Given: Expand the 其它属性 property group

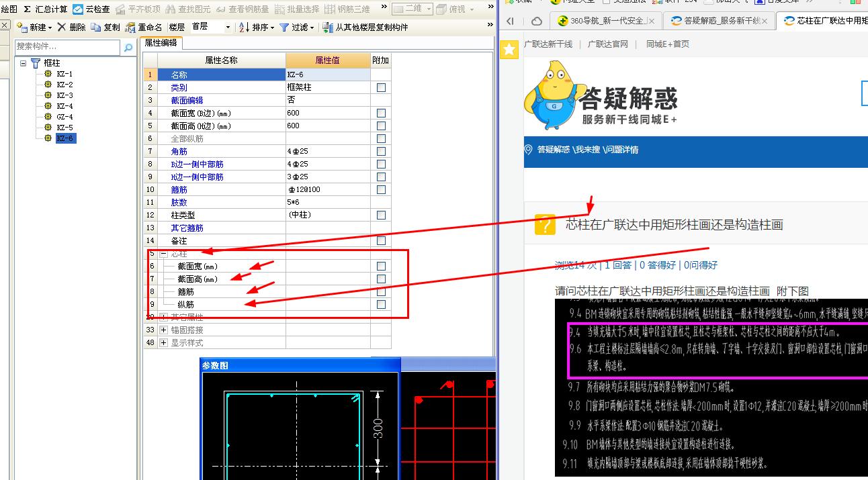Looking at the screenshot, I should (163, 317).
